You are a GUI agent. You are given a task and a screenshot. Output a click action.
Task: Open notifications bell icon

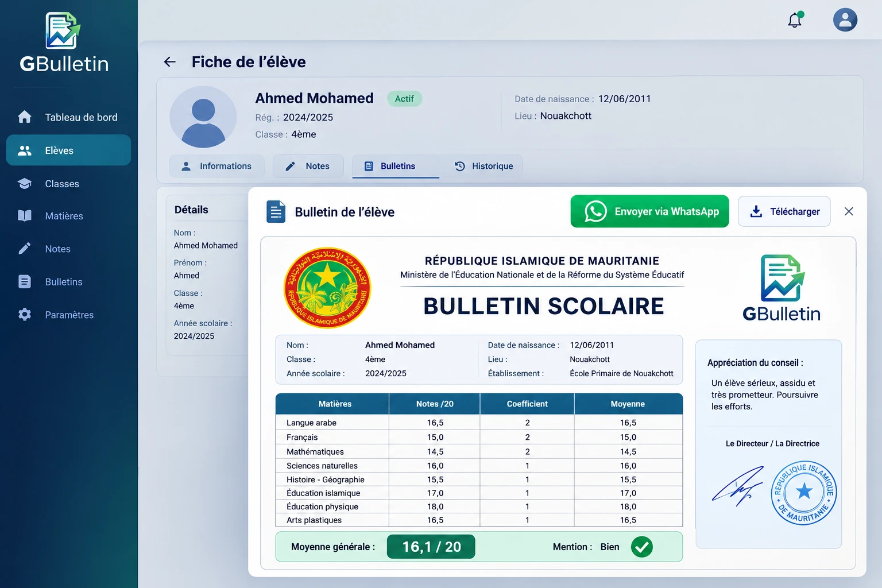coord(795,20)
